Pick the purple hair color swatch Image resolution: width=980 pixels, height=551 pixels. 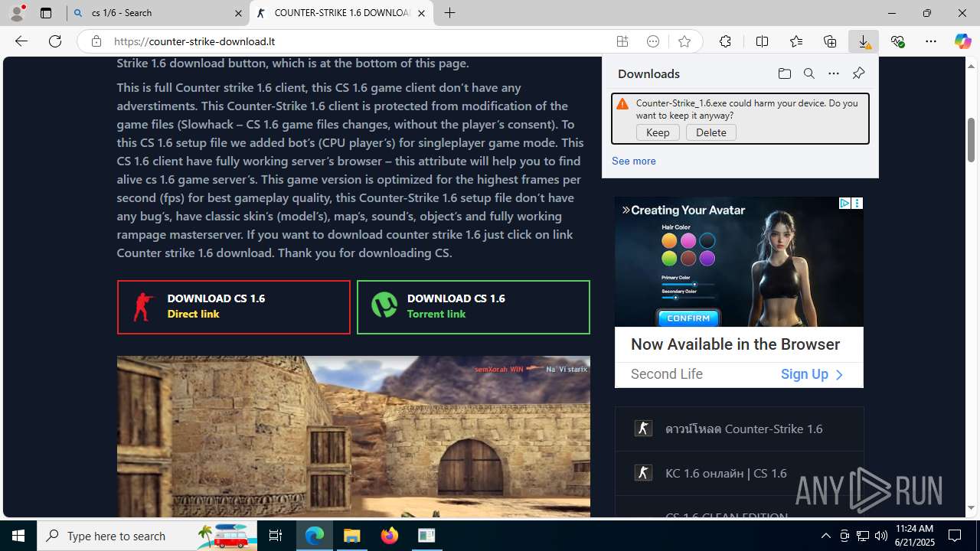tap(707, 259)
